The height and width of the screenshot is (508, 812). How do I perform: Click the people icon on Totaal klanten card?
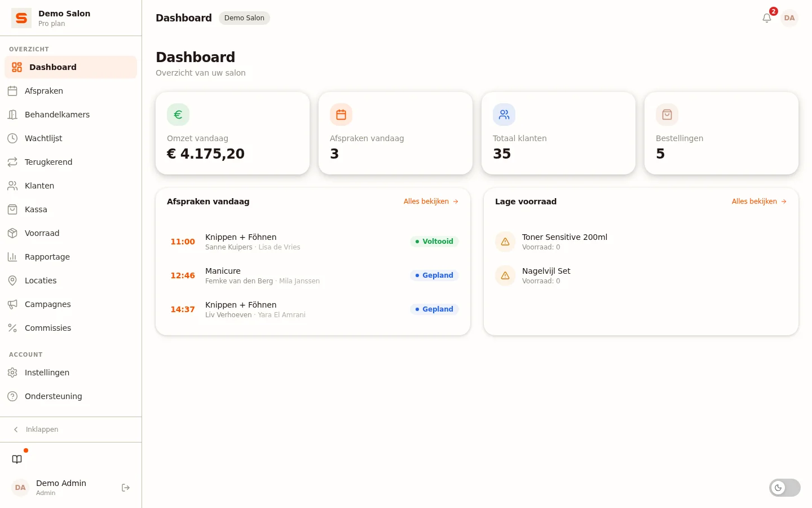(x=504, y=115)
